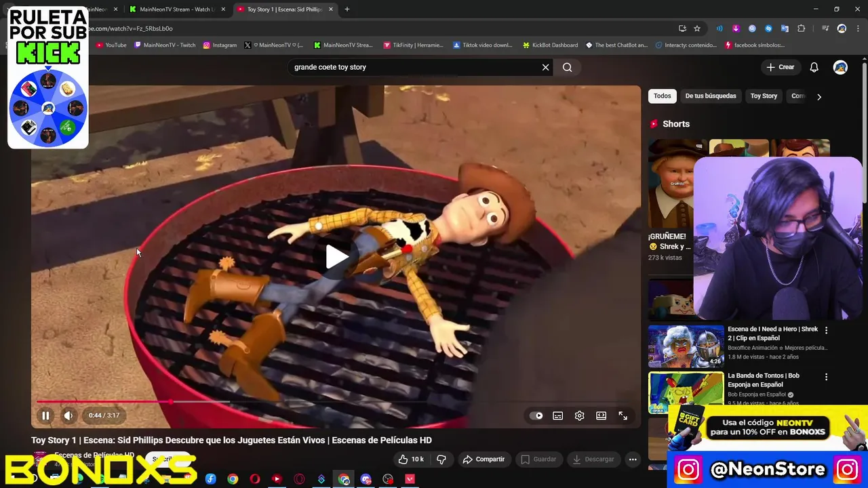The image size is (868, 488).
Task: Close the Toy Story 1 tab
Action: (x=331, y=9)
